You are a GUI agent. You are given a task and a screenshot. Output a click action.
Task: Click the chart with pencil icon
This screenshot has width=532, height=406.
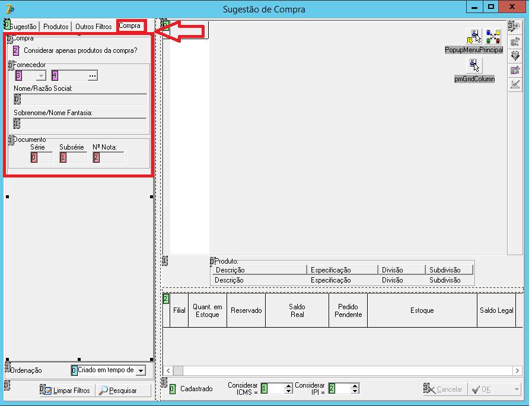(x=515, y=84)
